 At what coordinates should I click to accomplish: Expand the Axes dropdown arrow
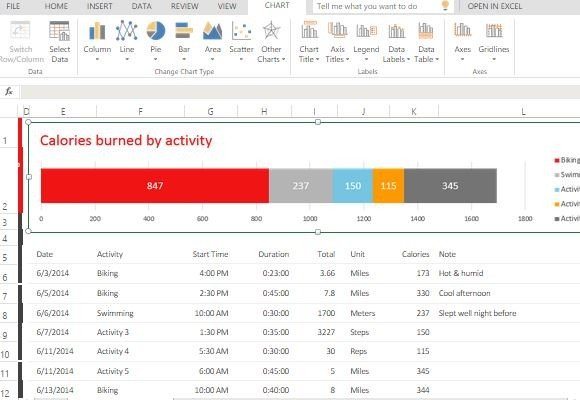462,59
